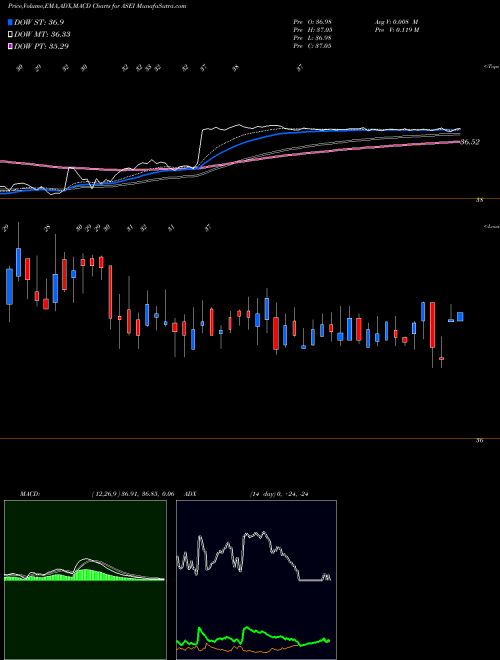Viewport: 500px width, 660px height.
Task: Click the 36 axis label by the lower orange line
Action: [x=479, y=441]
